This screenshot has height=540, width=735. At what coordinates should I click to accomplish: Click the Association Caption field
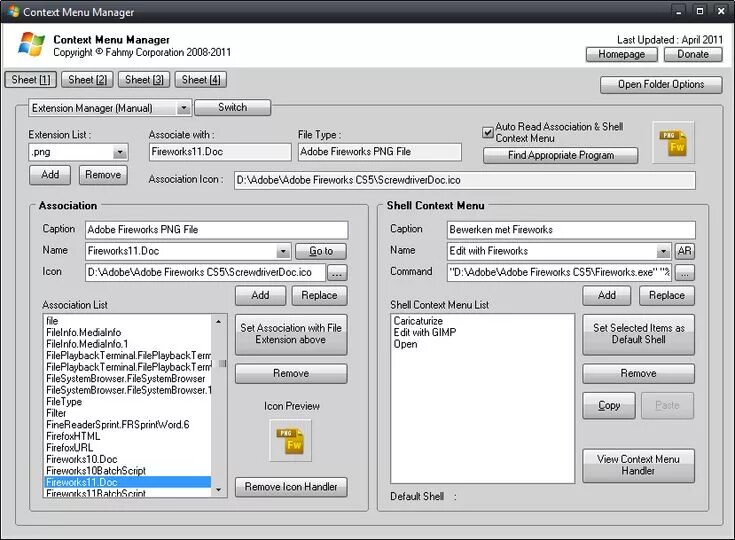[x=217, y=230]
